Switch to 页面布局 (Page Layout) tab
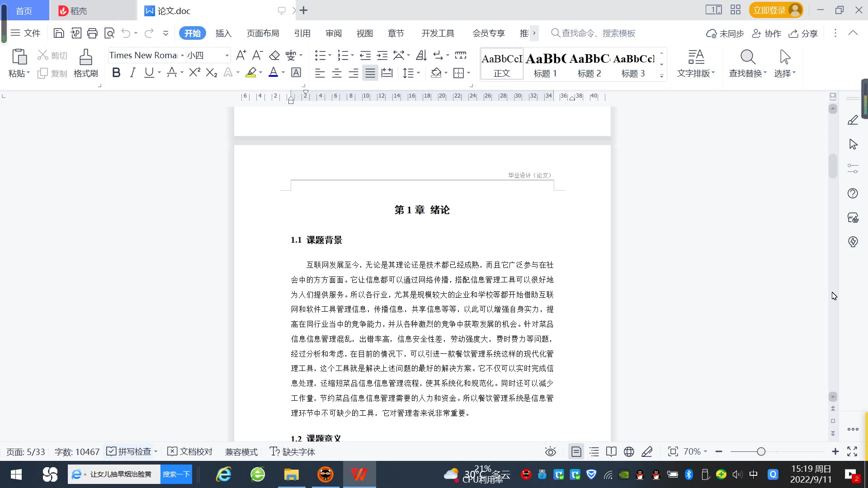Screen dimensions: 868x488 (263, 33)
